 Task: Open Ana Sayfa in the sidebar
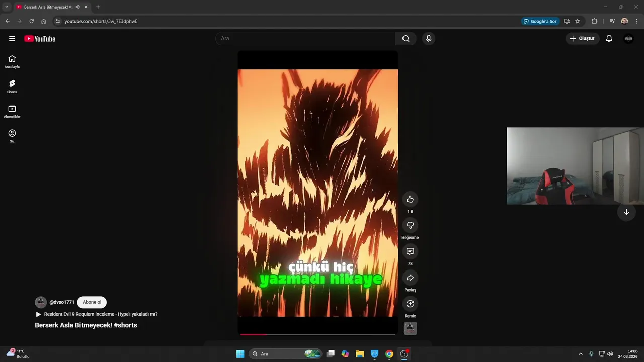coord(12,62)
